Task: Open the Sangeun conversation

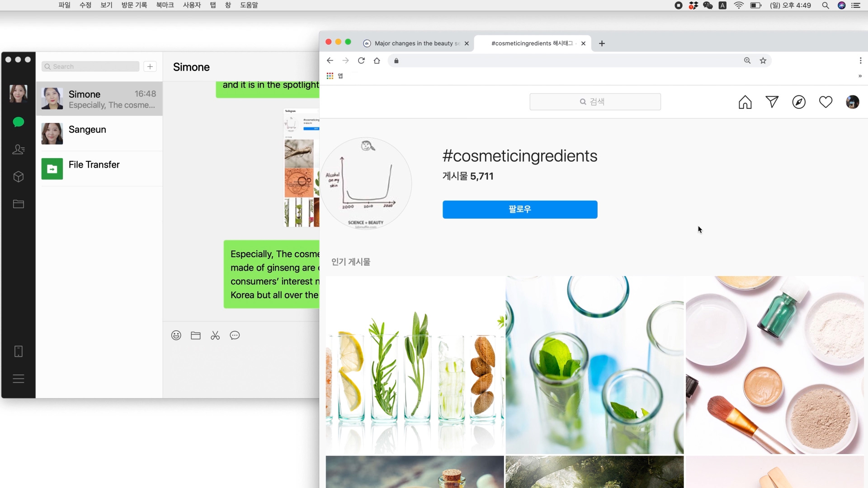Action: point(99,134)
